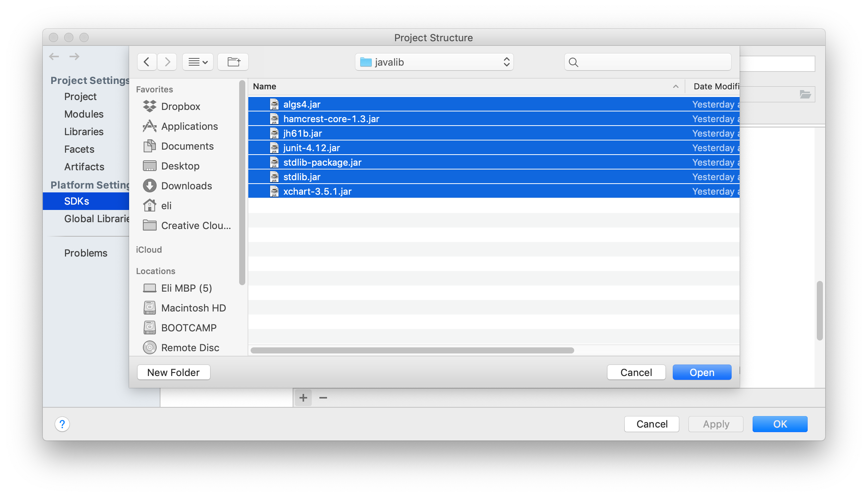Toggle sort order arrow in Name header

point(676,87)
